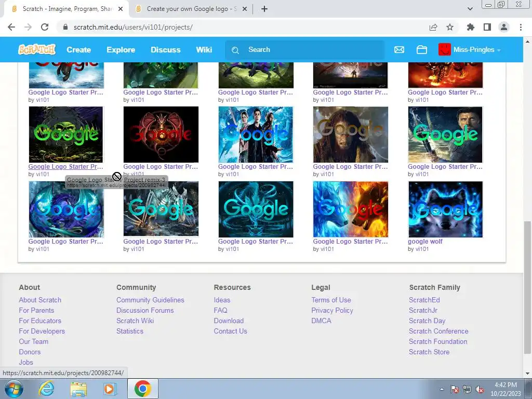532x399 pixels.
Task: Click the muted volume tray icon
Action: (480, 389)
